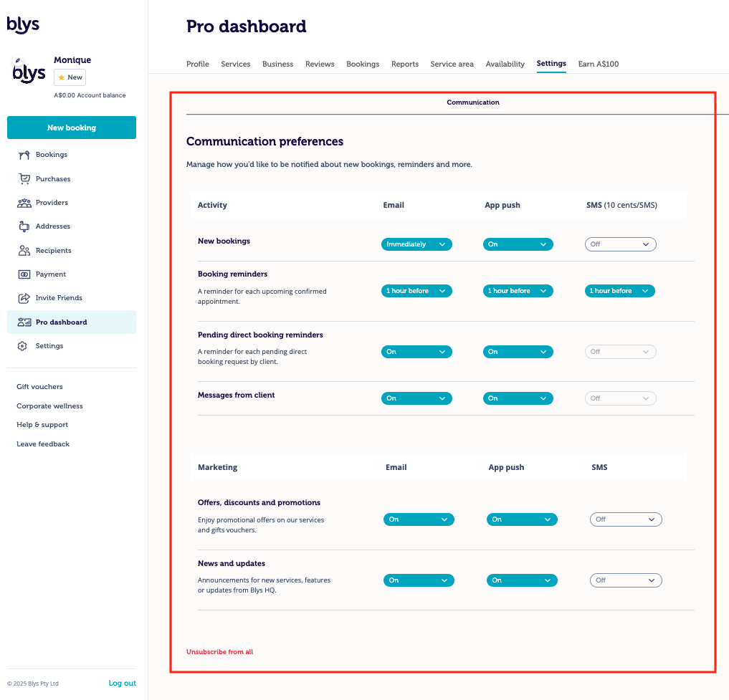Open News and updates SMS dropdown
This screenshot has height=700, width=729.
[626, 580]
